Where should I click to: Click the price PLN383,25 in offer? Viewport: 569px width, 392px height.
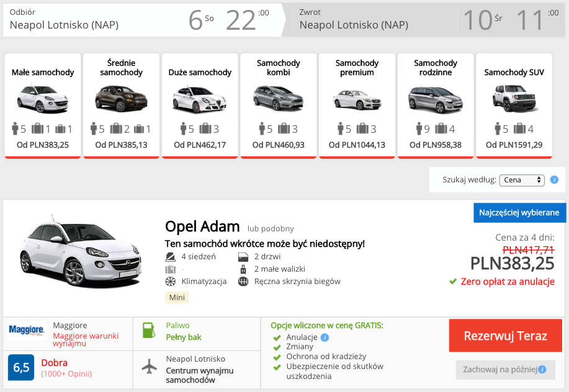[x=513, y=264]
